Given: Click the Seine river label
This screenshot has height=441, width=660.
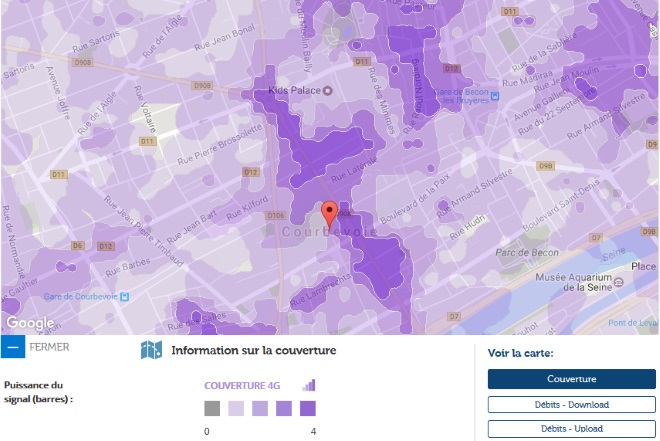Looking at the screenshot, I should click(x=614, y=254).
